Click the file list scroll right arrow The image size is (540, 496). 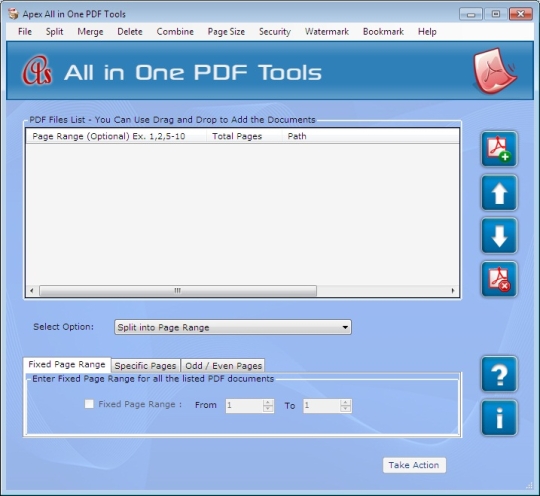point(453,291)
